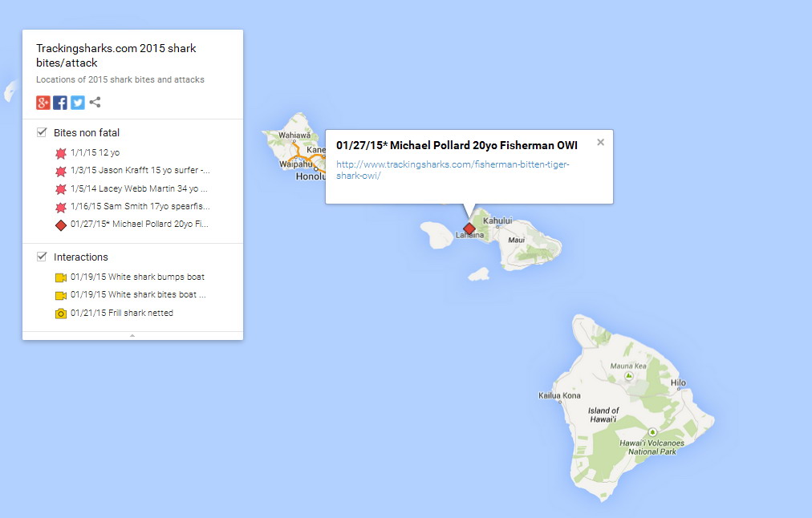The height and width of the screenshot is (518, 812).
Task: Share map on Twitter
Action: click(x=78, y=103)
